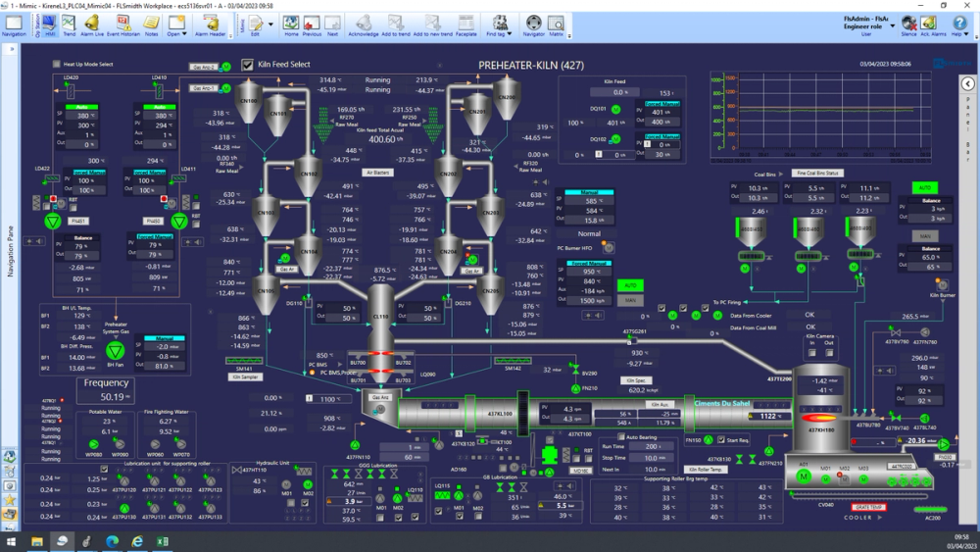
Task: Go to the Next mimic
Action: tap(332, 24)
